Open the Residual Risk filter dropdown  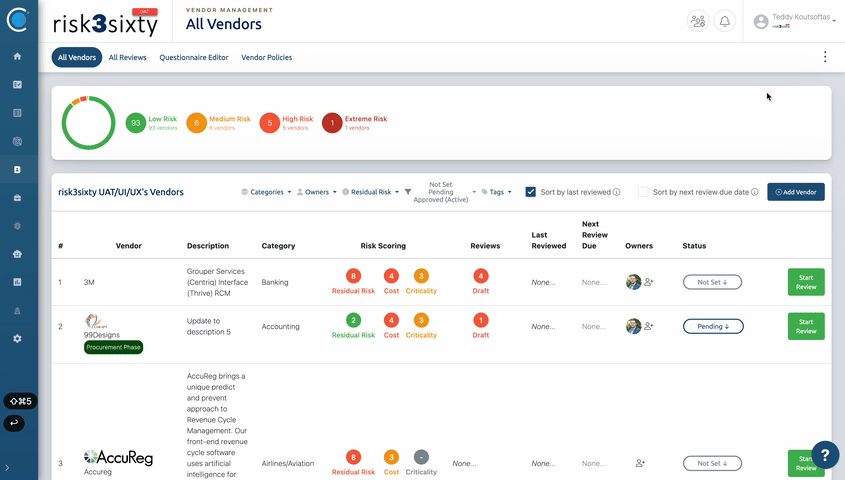[371, 192]
